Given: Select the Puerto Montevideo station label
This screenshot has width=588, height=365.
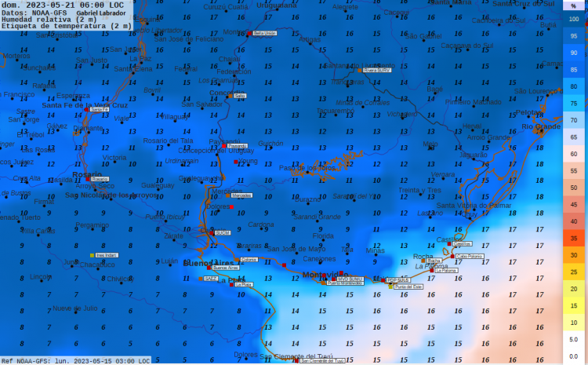Looking at the screenshot, I should click(343, 283).
